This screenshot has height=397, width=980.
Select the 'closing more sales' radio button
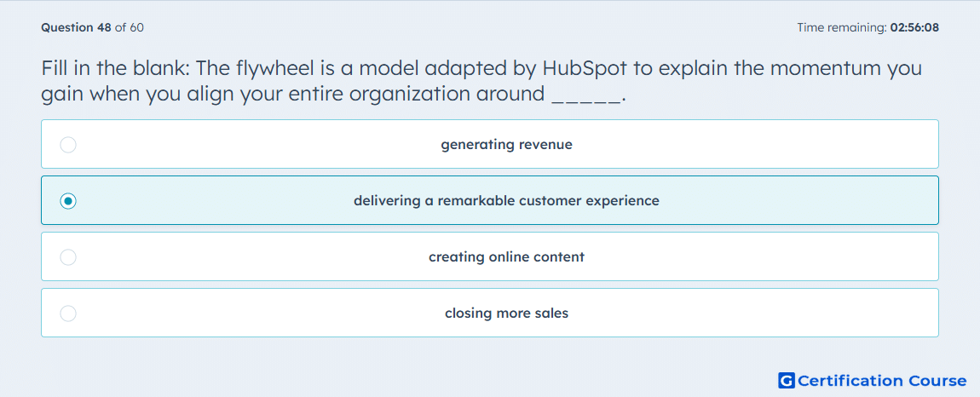68,314
